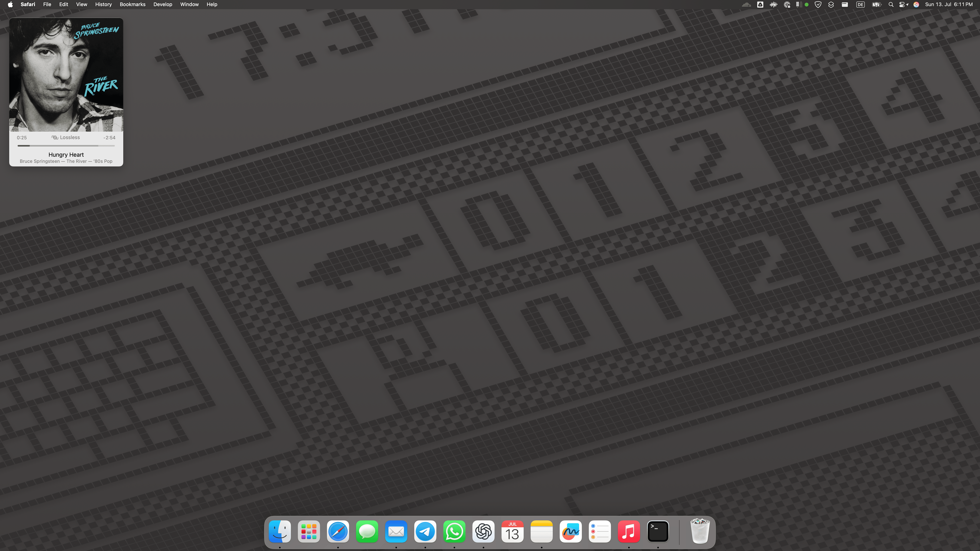Toggle the -2:54 remaining time display

(x=109, y=138)
